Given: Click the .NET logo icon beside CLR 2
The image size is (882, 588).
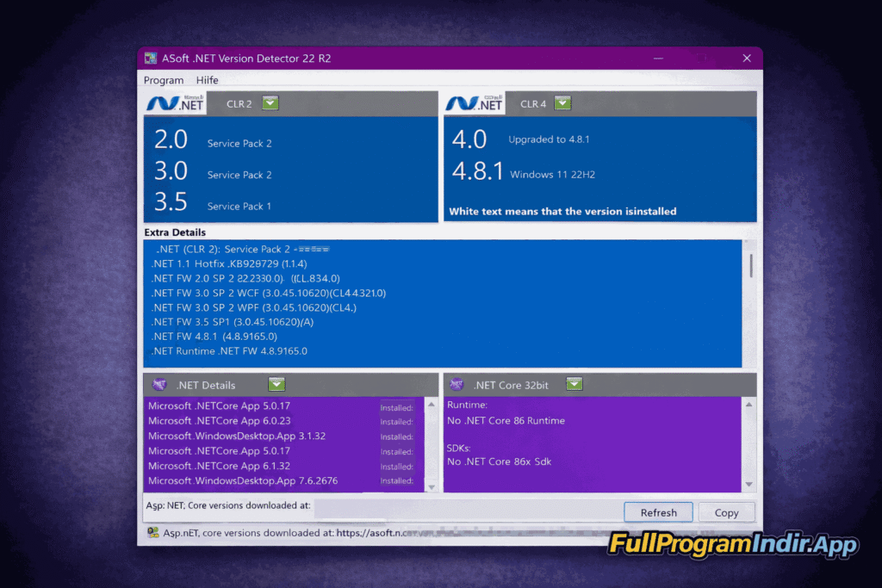Looking at the screenshot, I should pyautogui.click(x=174, y=102).
